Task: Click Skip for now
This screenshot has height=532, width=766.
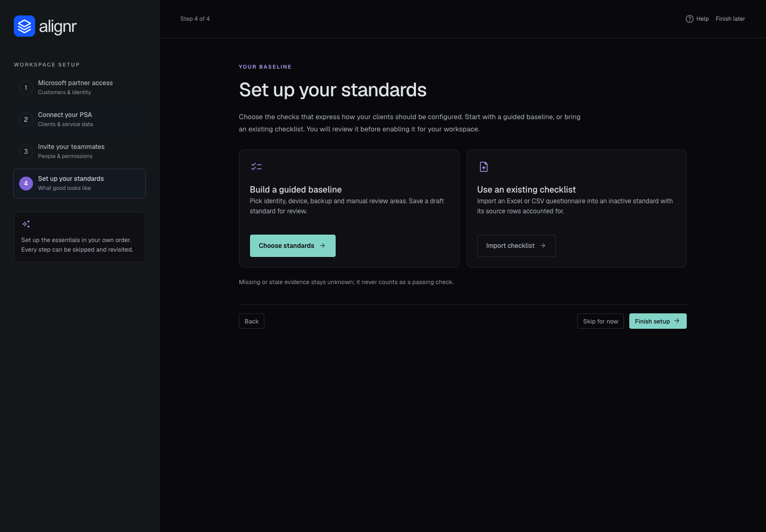Action: pos(601,321)
